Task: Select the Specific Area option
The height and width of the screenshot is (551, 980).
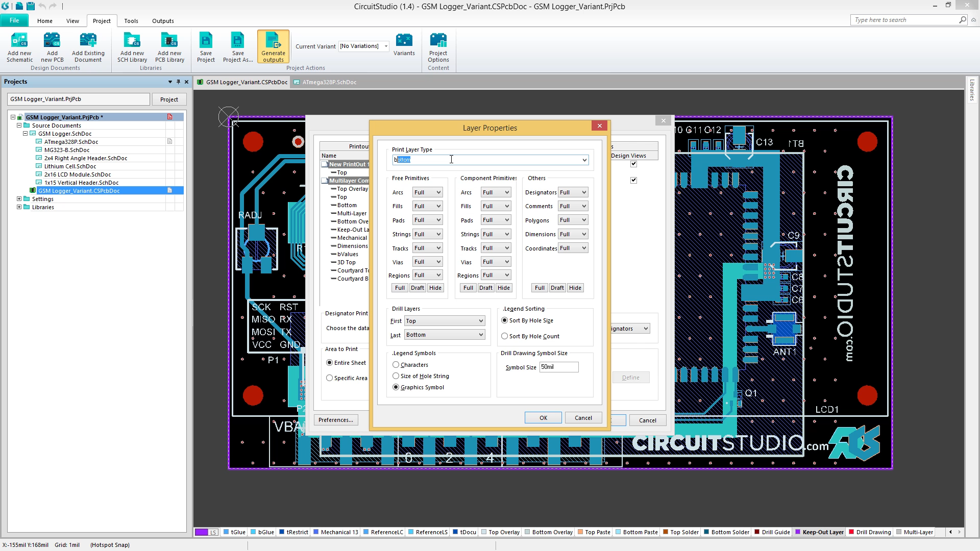Action: 329,378
